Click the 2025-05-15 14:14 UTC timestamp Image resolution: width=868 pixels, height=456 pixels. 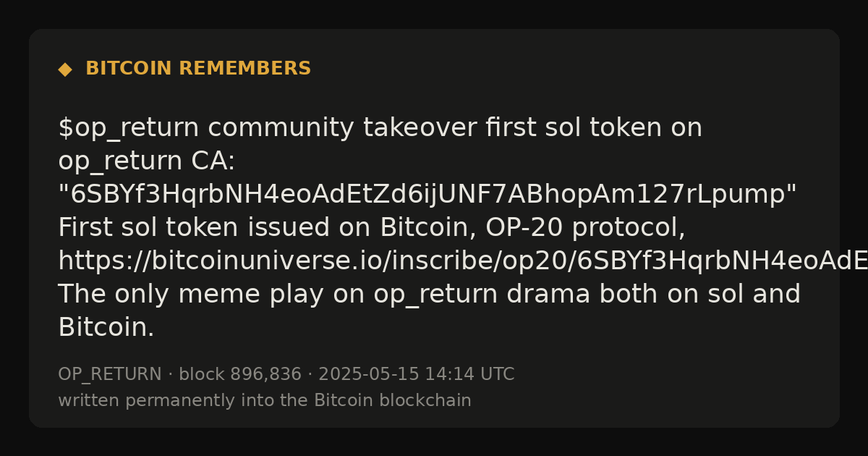[416, 375]
